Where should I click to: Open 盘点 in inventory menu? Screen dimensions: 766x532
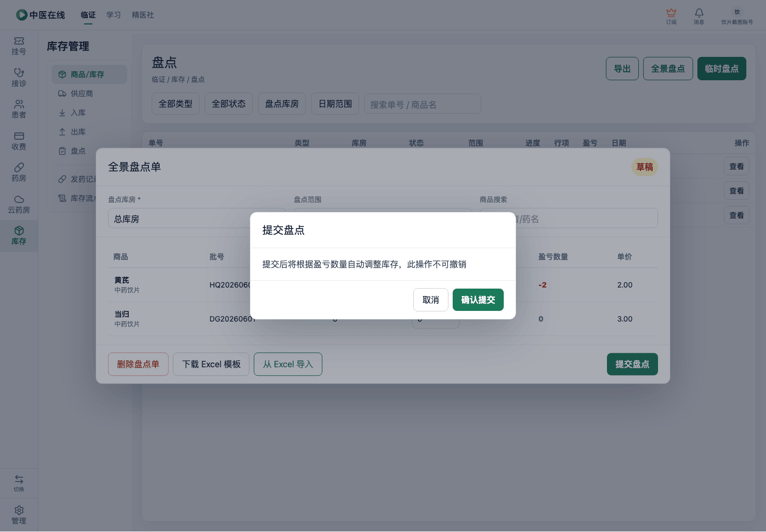click(x=89, y=151)
